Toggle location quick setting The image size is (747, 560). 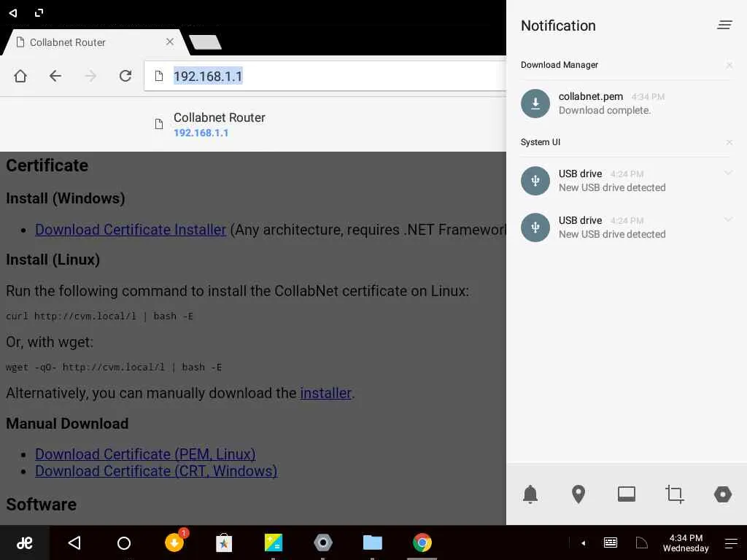point(578,494)
